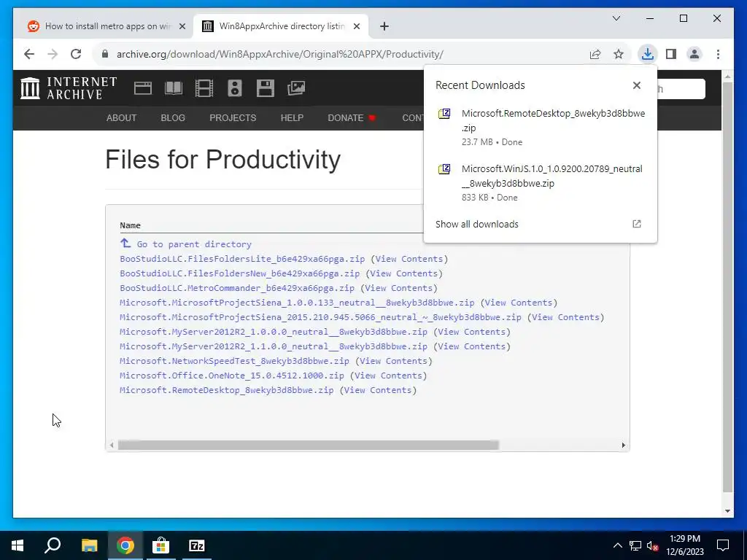Viewport: 747px width, 560px height.
Task: Open the ABOUT menu item
Action: pos(122,117)
